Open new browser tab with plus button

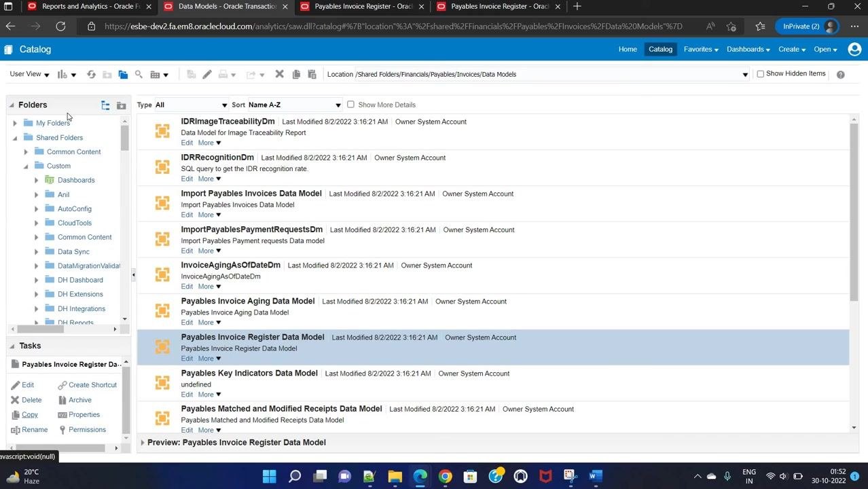click(577, 7)
